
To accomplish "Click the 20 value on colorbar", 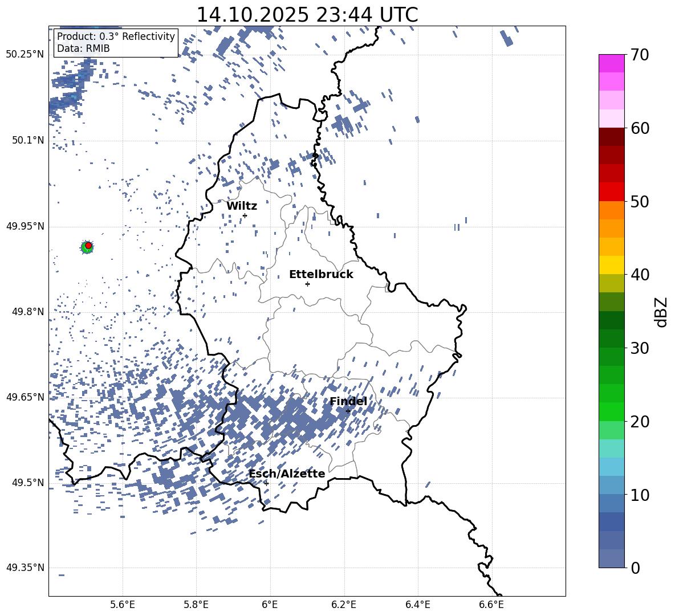I will (x=640, y=422).
